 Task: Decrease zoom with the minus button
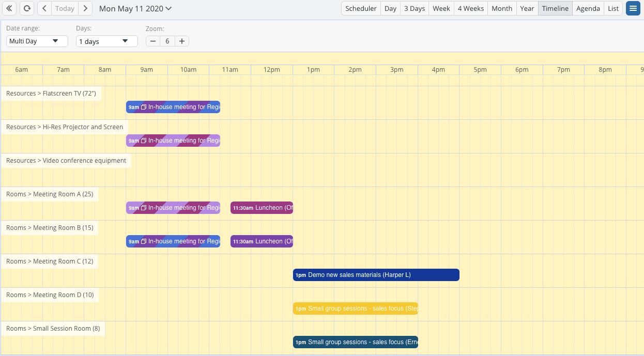(x=153, y=41)
